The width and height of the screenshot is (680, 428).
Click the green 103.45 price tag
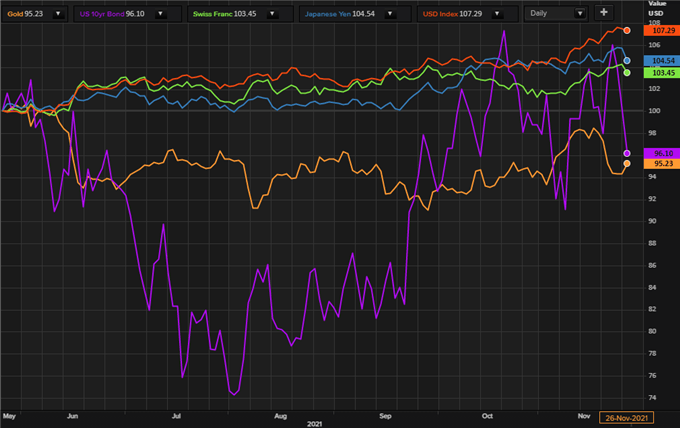663,73
